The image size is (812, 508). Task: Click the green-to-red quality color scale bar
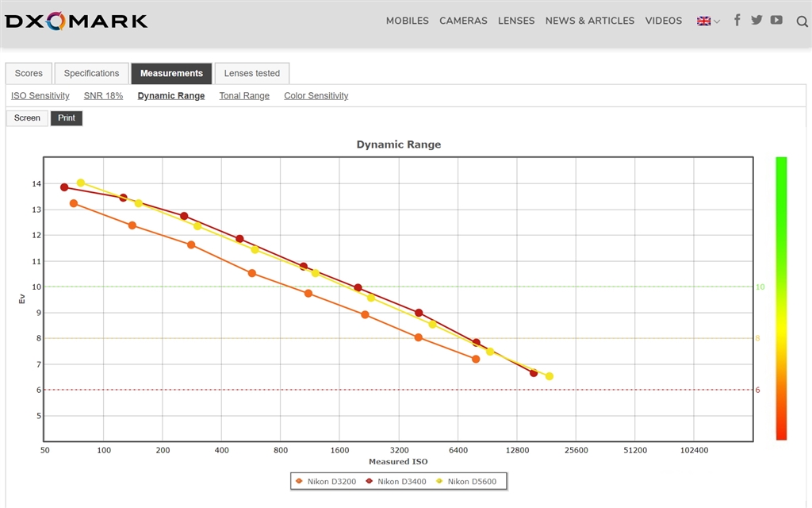tap(781, 298)
